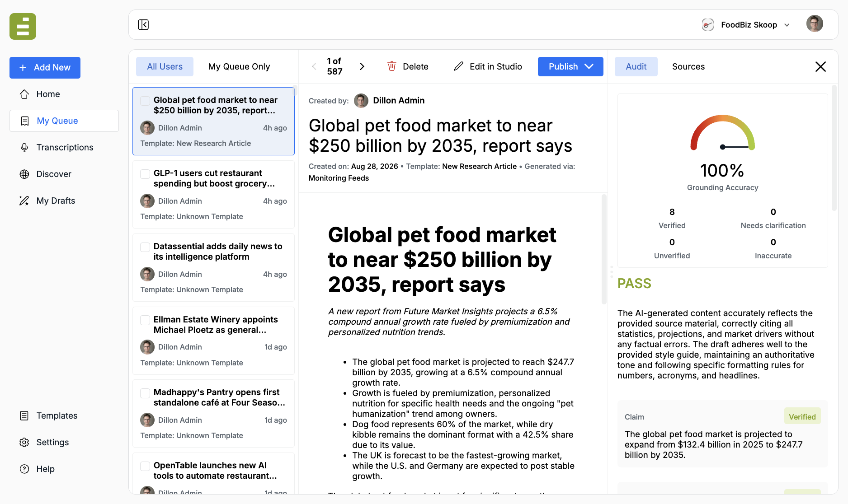Viewport: 848px width, 504px height.
Task: Click the audit panel scrollbar
Action: (x=834, y=149)
